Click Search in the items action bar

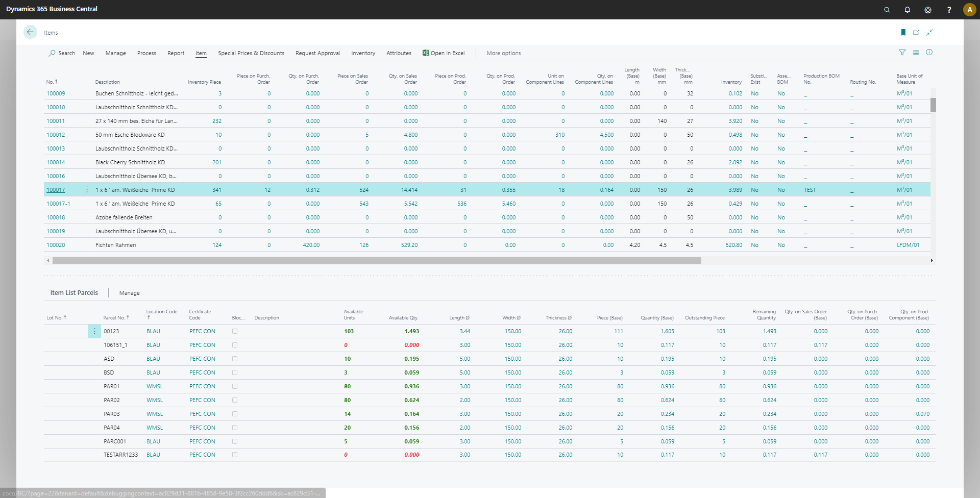coord(62,53)
